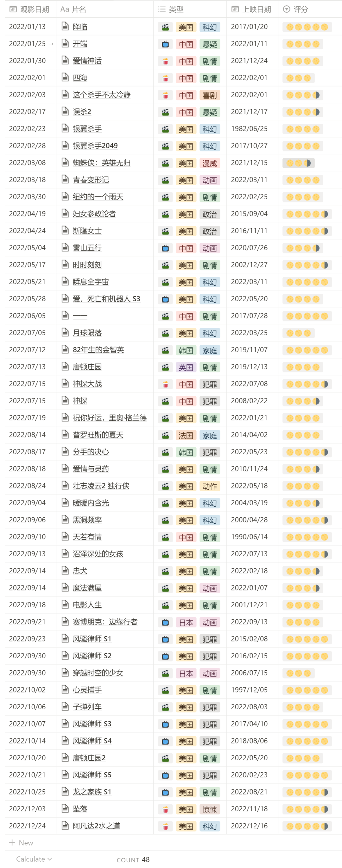The image size is (342, 868).
Task: Click the page icon beside 降临
Action: 65,26
